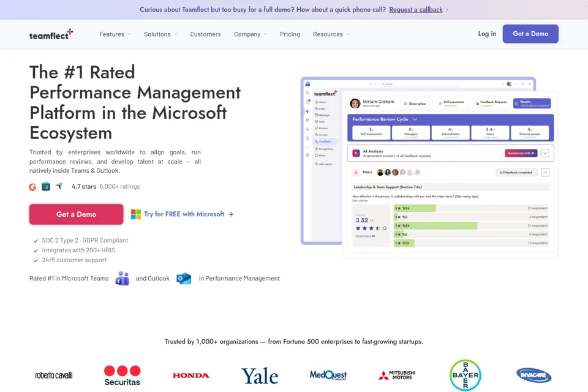This screenshot has height=392, width=588.
Task: Click the MedQuest logo
Action: click(328, 375)
